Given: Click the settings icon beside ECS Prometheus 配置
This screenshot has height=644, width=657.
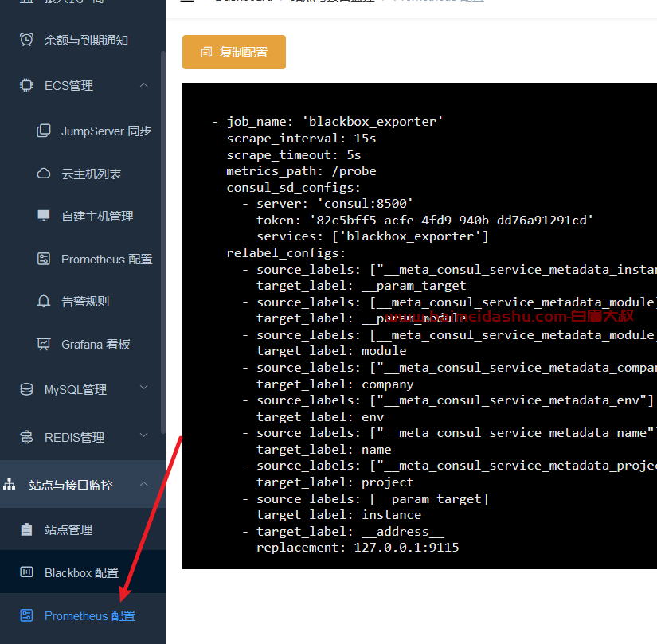Looking at the screenshot, I should 44,259.
